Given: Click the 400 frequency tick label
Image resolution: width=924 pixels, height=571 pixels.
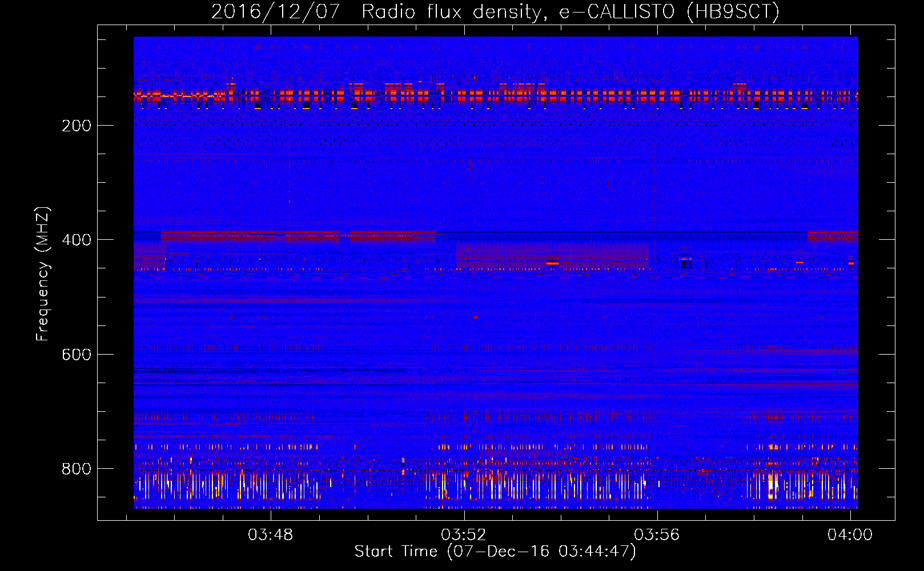Looking at the screenshot, I should click(76, 240).
